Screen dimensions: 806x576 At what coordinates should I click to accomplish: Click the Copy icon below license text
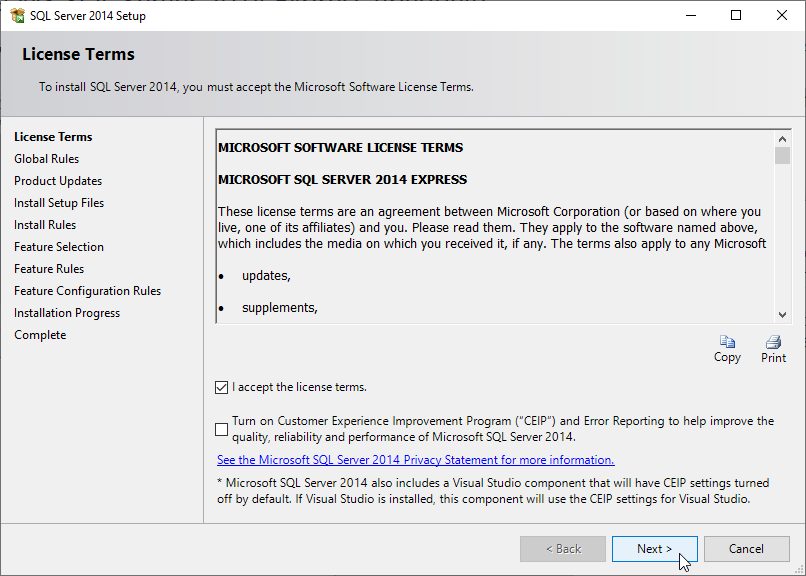point(727,343)
